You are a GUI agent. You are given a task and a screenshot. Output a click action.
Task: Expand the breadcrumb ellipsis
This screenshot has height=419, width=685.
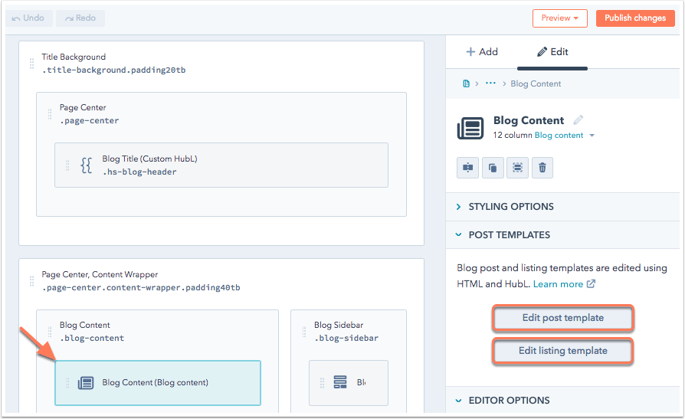coord(491,83)
